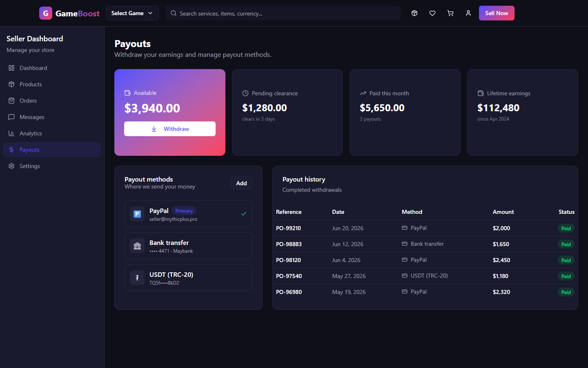Click the checkmark on PayPal primary method

[244, 213]
